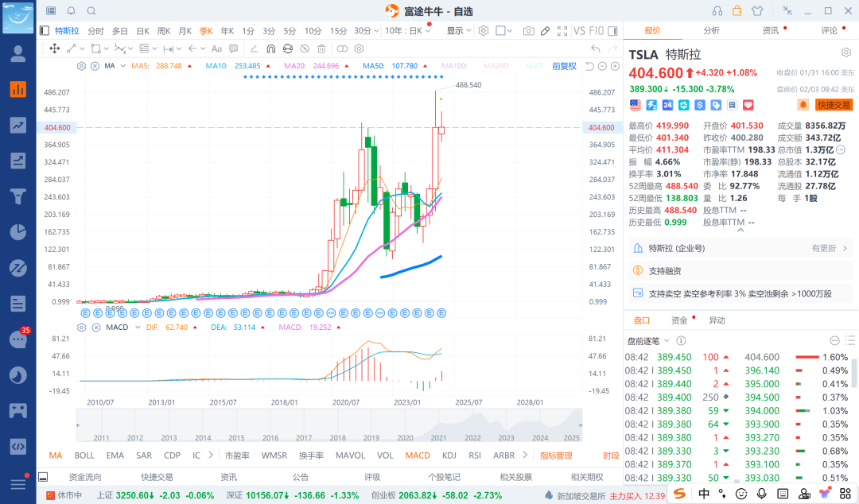
Task: Expand the layout square dropdown
Action: [510, 31]
